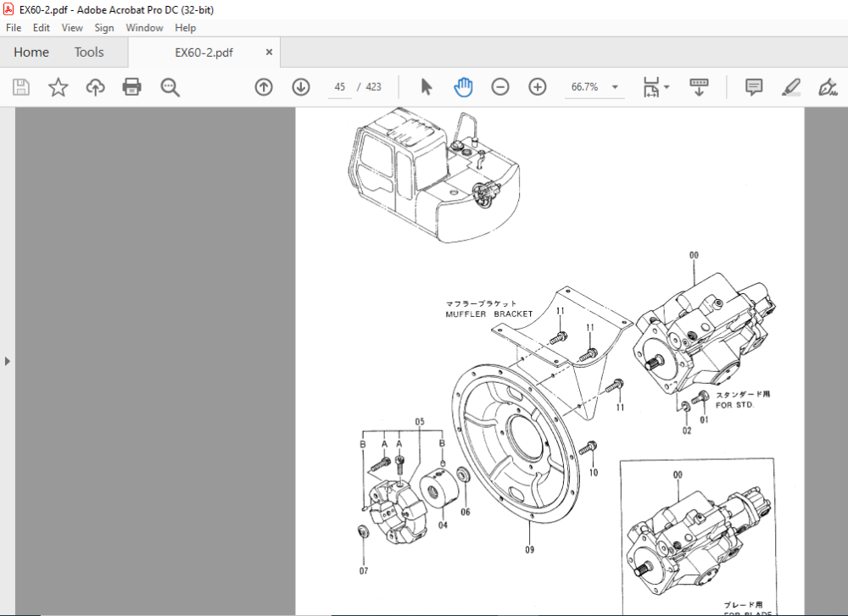
Task: Go to previous page arrow
Action: tap(264, 87)
